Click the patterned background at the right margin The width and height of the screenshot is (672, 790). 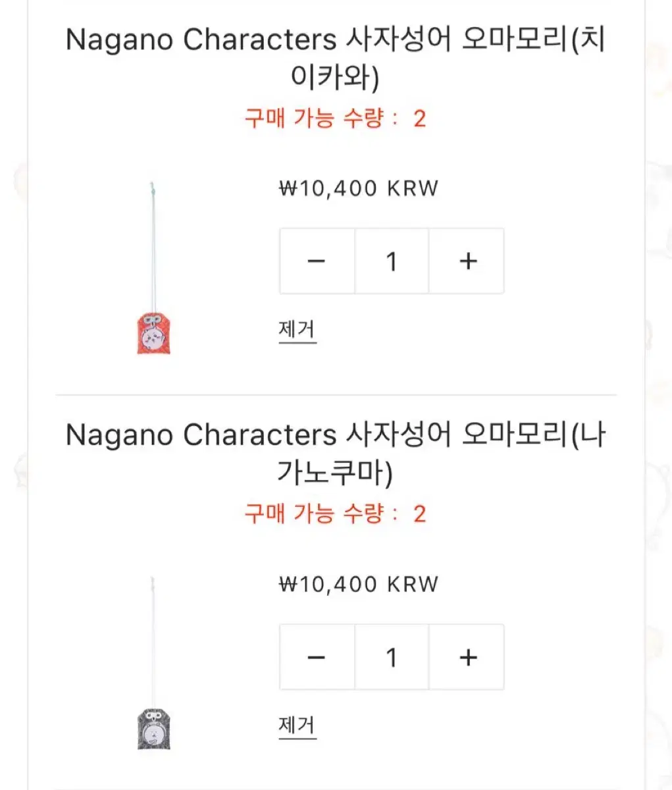coord(659,263)
